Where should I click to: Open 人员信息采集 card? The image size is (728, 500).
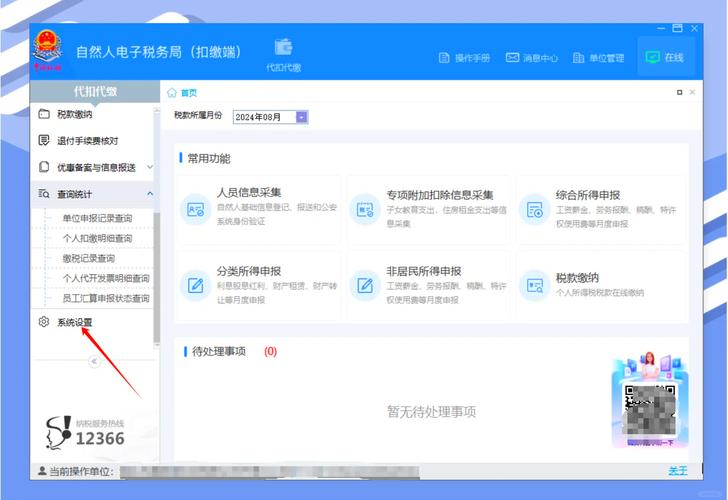coord(259,210)
